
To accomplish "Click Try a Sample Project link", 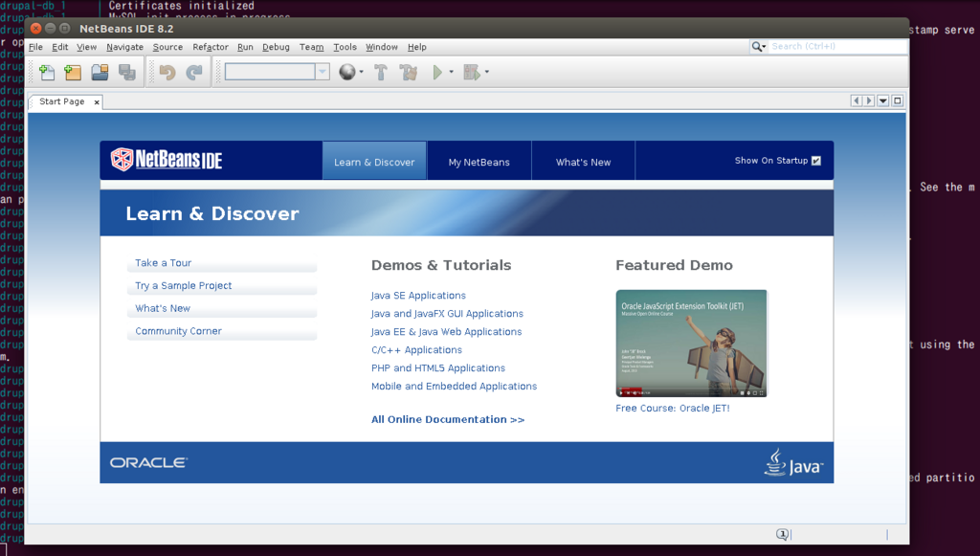I will (x=183, y=285).
